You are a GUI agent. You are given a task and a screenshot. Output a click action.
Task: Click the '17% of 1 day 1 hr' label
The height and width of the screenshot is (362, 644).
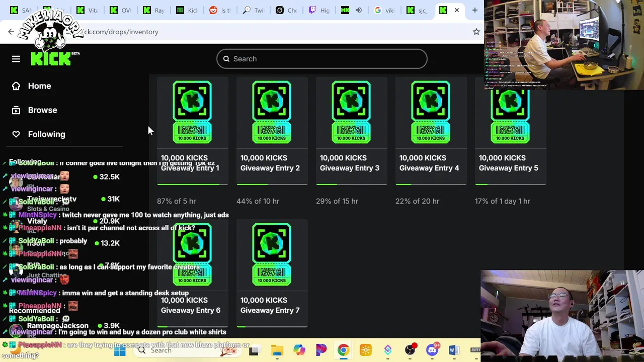tap(502, 201)
